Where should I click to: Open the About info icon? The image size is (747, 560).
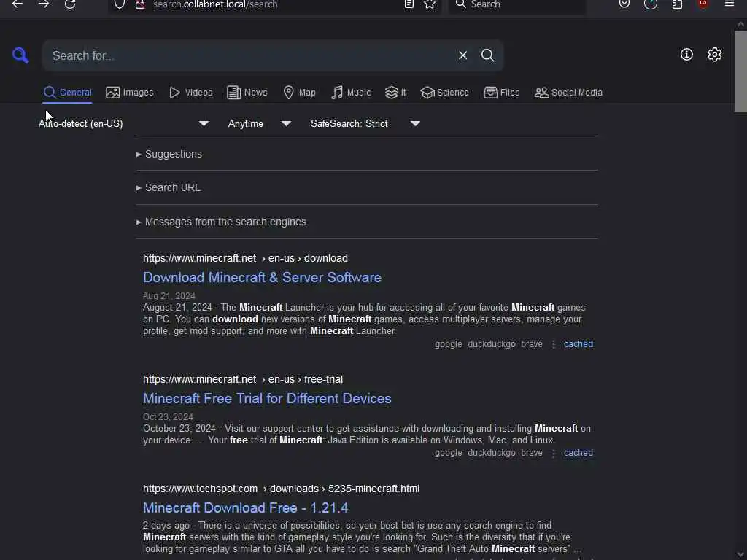(x=686, y=54)
